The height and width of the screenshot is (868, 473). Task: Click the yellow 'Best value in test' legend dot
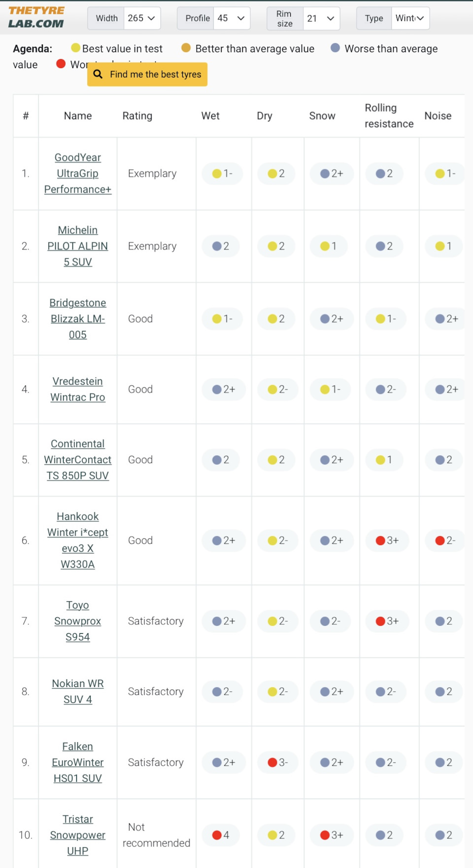[x=75, y=48]
